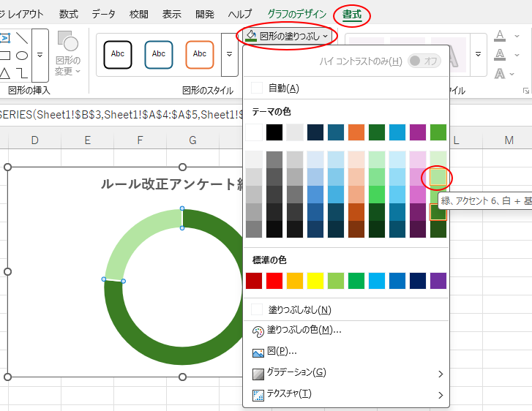532x411 pixels.
Task: Open the データ tab
Action: [103, 14]
